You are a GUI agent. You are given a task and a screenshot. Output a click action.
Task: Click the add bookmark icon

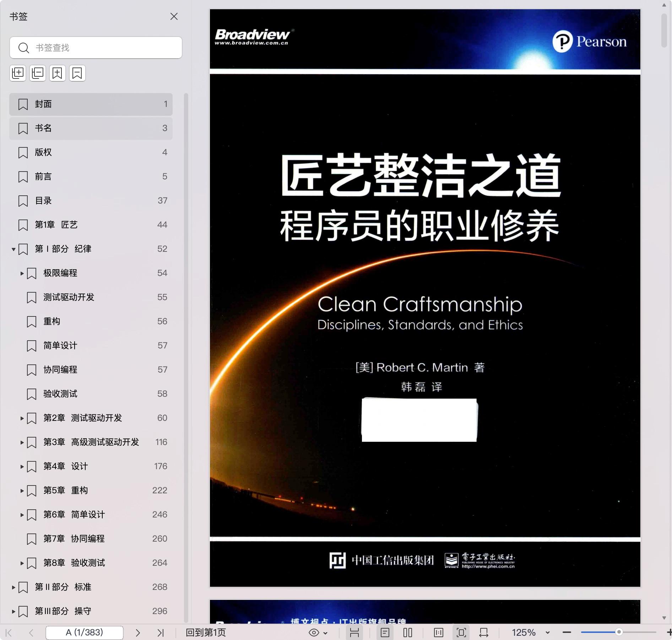58,73
